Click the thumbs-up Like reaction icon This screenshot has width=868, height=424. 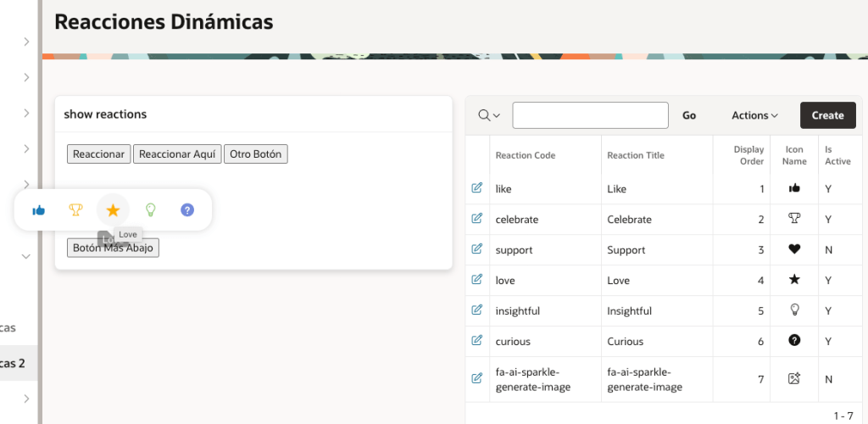(x=39, y=210)
